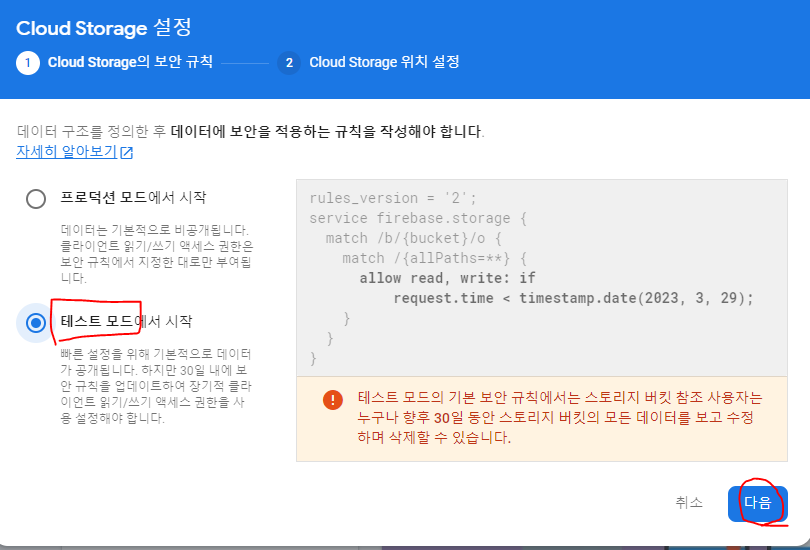810x550 pixels.
Task: Click the request.time < timestamp.date line
Action: tap(573, 298)
